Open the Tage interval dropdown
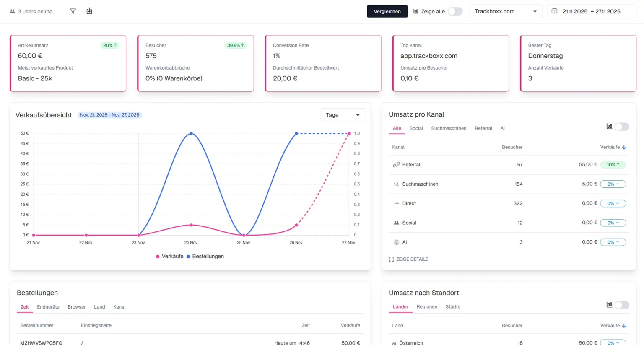The width and height of the screenshot is (644, 345). (x=343, y=115)
